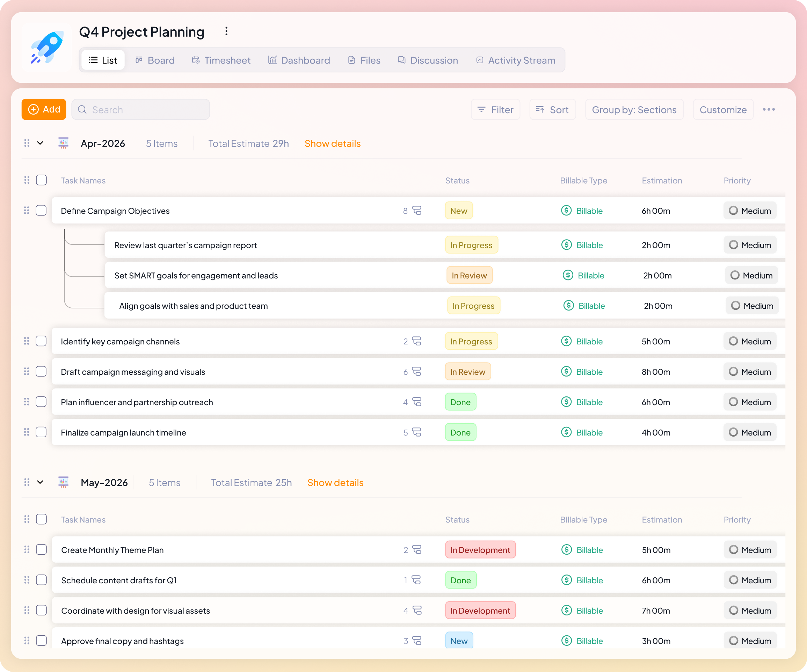Screen dimensions: 807x672
Task: Click the Billable dollar icon for Define Campaign Objectives
Action: click(566, 211)
